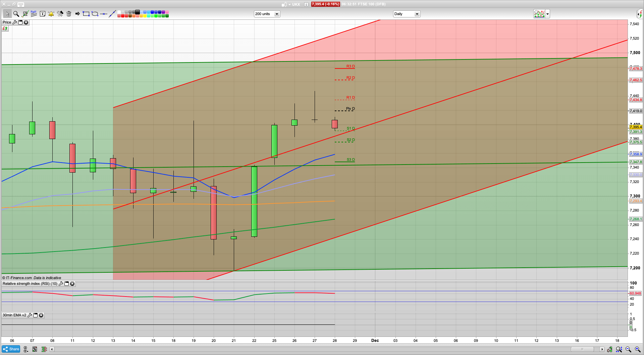Zoom out with the minus magnifier

[x=628, y=349]
